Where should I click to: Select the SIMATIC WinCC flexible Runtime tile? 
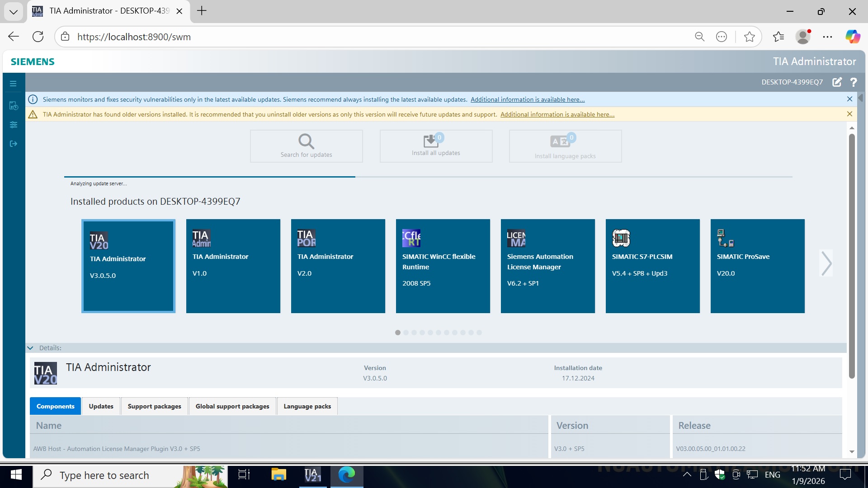(443, 266)
